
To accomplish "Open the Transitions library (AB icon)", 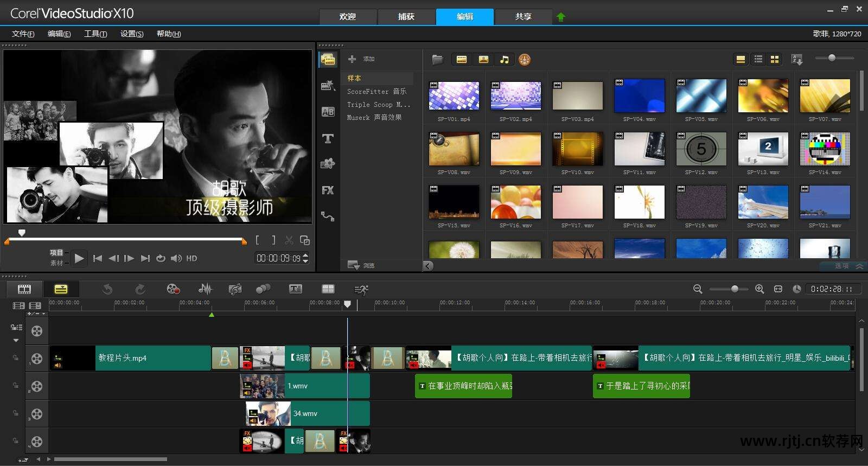I will pos(328,112).
